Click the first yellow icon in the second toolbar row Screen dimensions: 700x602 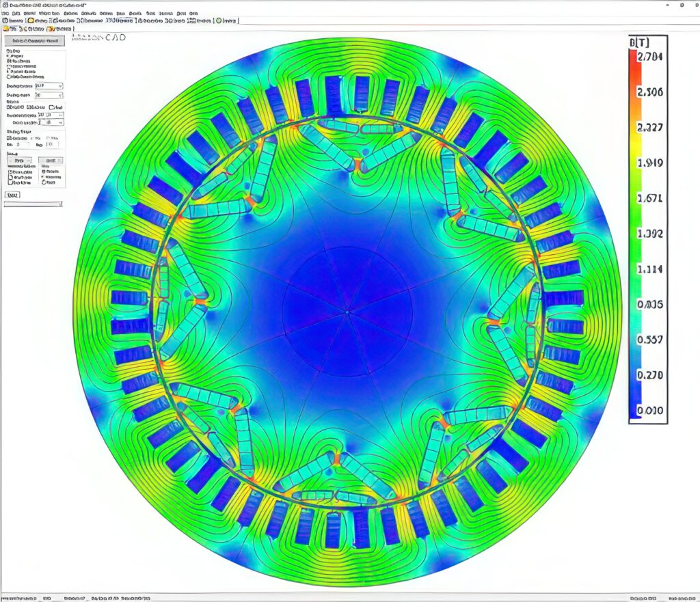coord(6,29)
